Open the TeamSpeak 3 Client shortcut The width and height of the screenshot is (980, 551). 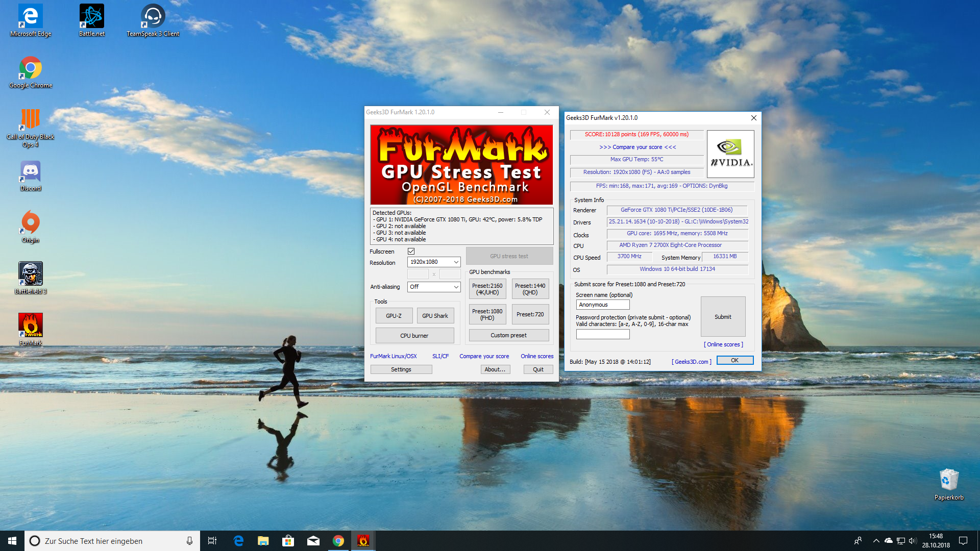coord(153,17)
